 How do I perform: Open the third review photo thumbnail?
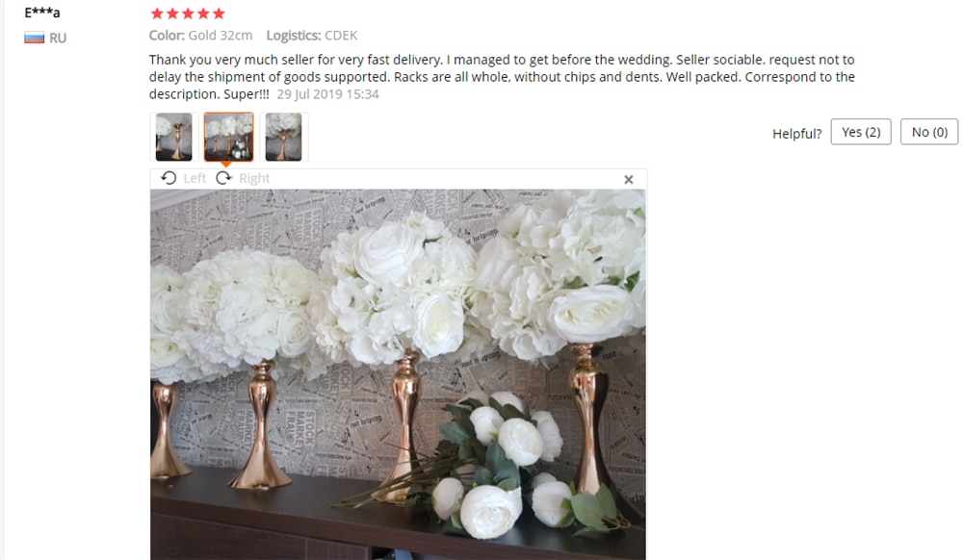click(284, 137)
